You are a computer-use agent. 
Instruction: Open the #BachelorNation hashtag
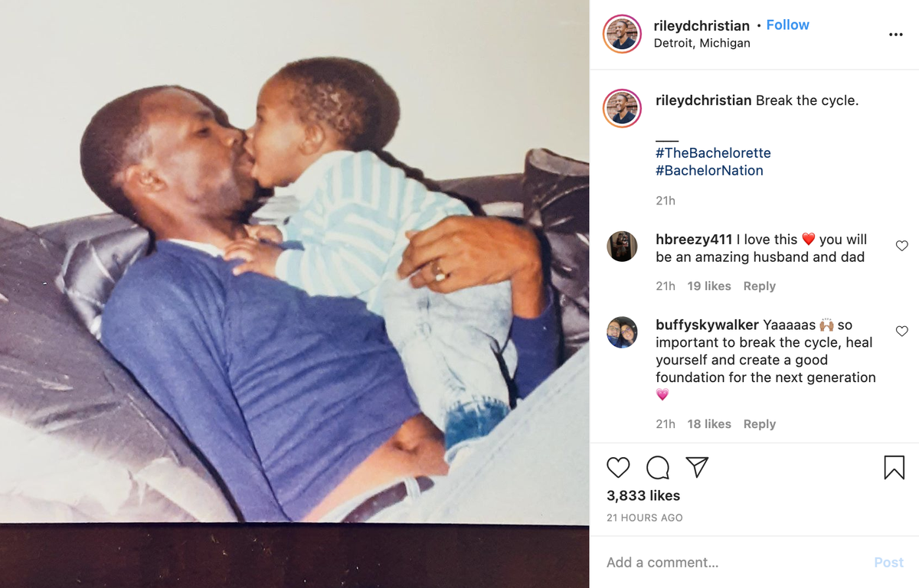[x=709, y=171]
